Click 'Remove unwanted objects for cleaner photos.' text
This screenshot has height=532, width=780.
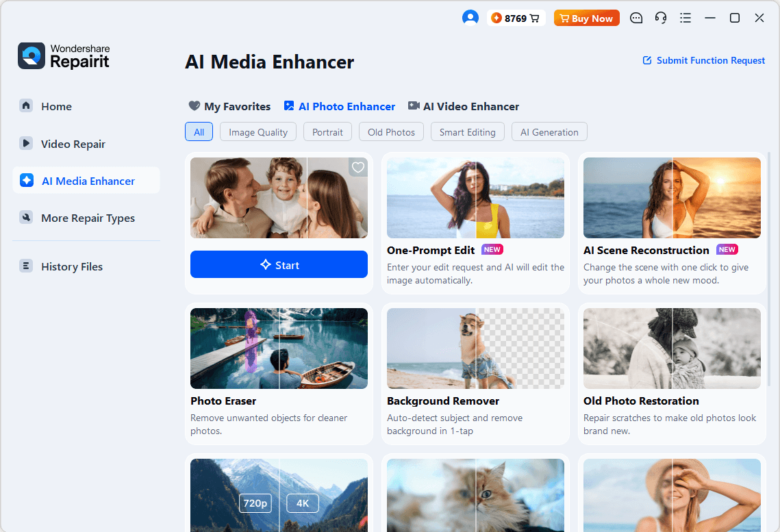(268, 424)
